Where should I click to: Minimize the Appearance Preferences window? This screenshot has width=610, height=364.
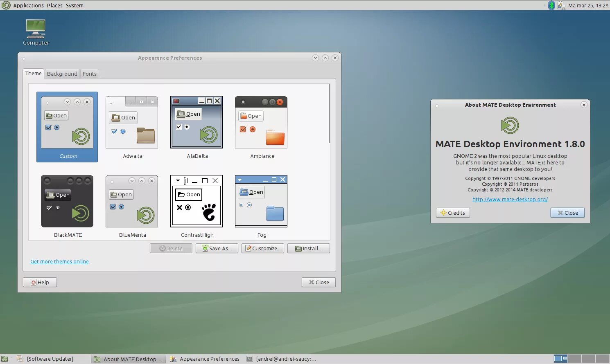[315, 58]
